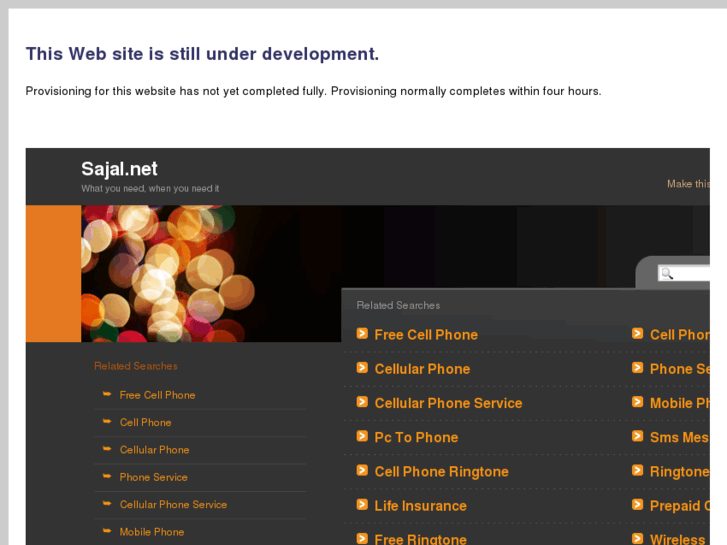Screen dimensions: 727x545
Task: Click the arrow icon beside Pc To Phone
Action: pos(362,436)
